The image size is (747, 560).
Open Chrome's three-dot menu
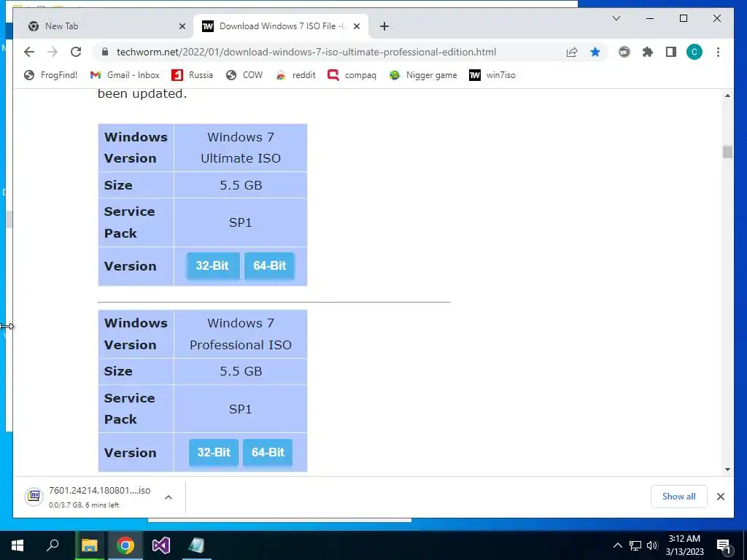[718, 52]
